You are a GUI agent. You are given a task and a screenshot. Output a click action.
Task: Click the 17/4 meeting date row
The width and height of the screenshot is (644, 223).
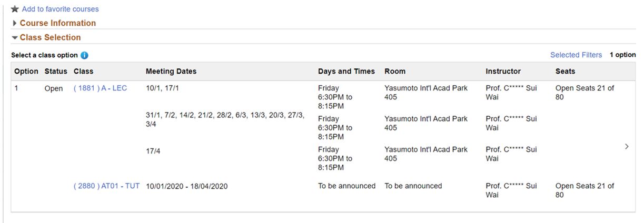(154, 150)
